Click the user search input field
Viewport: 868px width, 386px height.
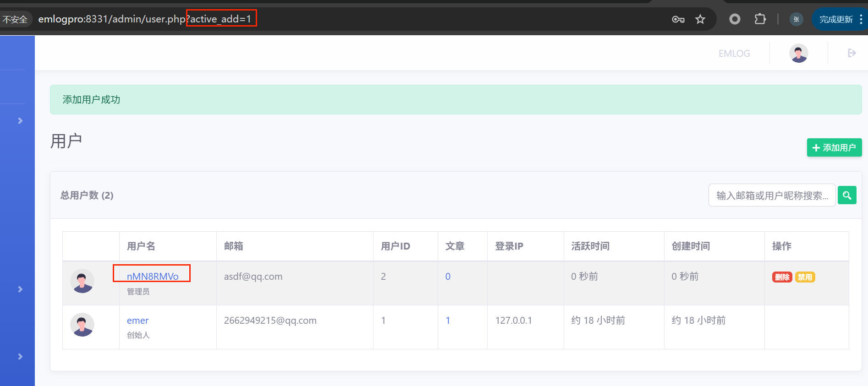(772, 196)
